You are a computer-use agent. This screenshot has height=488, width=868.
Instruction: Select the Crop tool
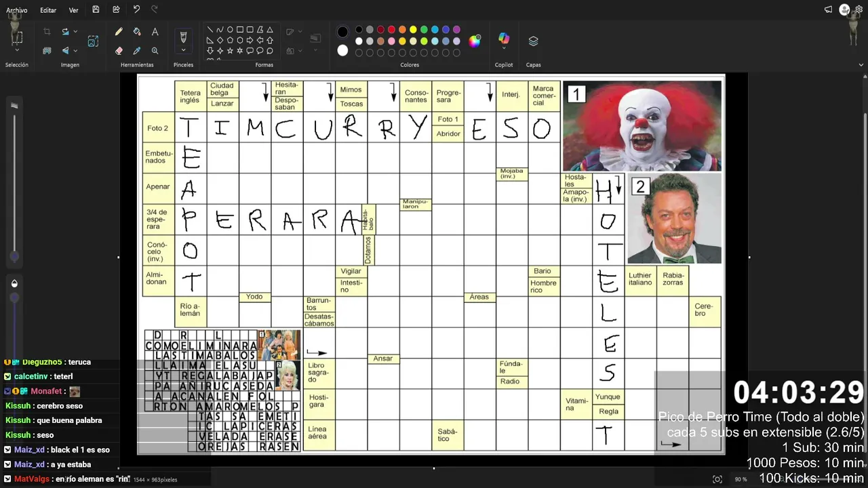tap(47, 32)
